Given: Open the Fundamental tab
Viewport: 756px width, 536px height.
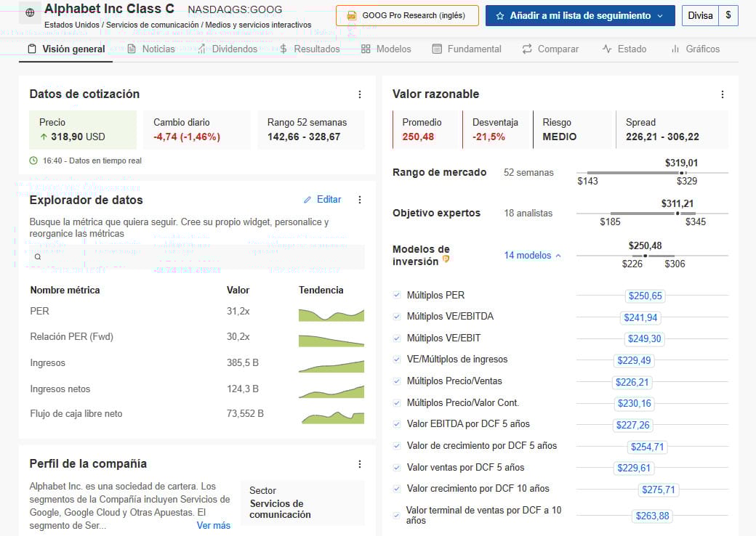Looking at the screenshot, I should point(467,49).
